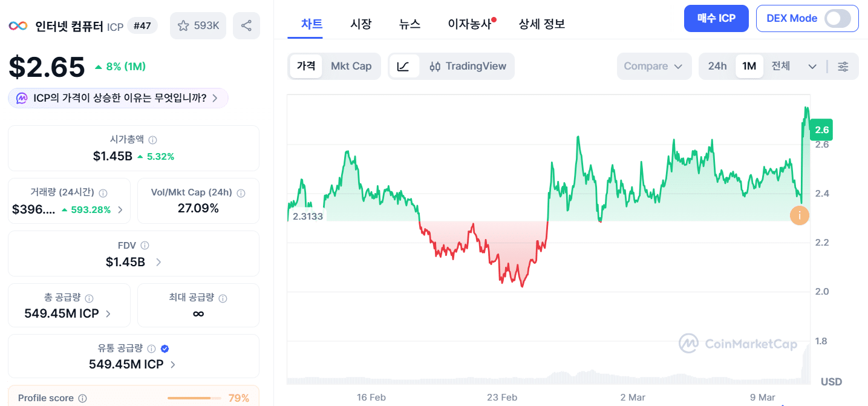This screenshot has height=406, width=868.
Task: Click the watchlist star showing 593K
Action: pos(198,25)
